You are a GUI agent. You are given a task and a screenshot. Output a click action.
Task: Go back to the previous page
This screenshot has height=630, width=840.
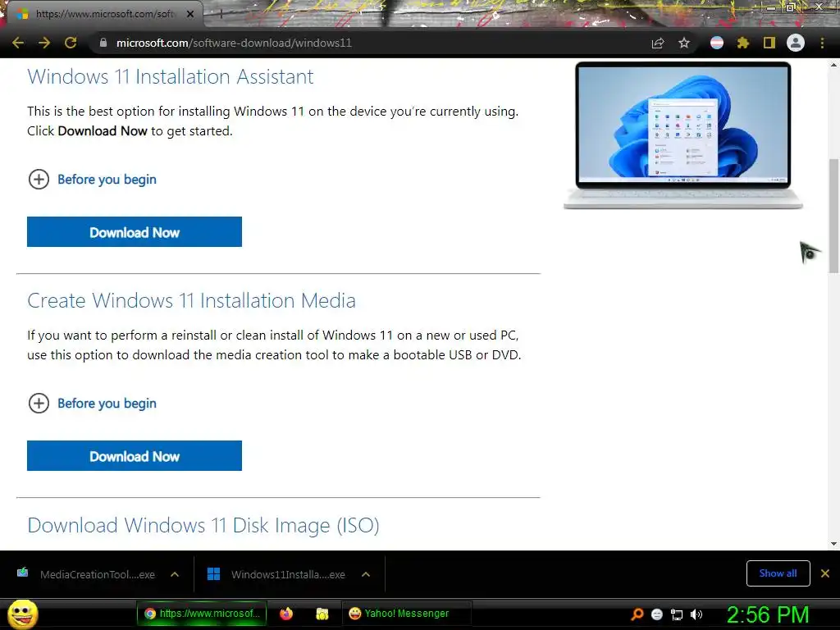18,43
